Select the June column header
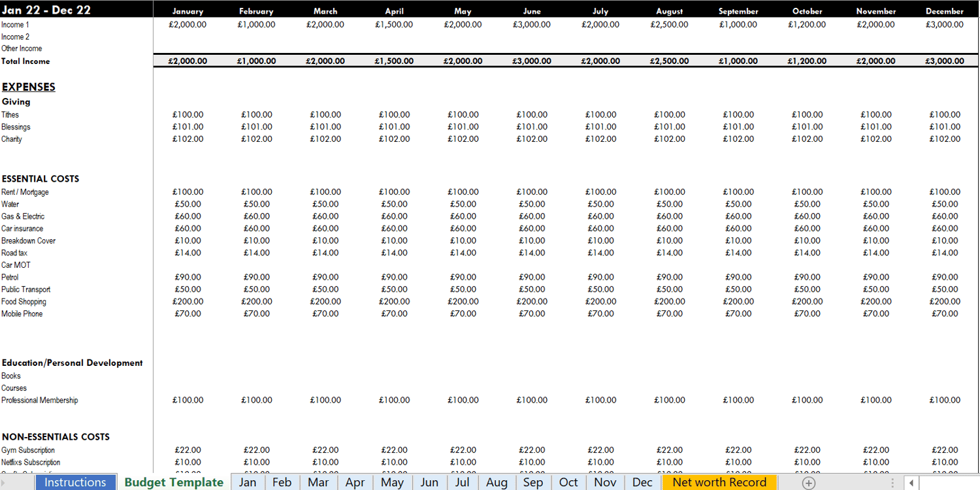This screenshot has width=980, height=490. [532, 11]
